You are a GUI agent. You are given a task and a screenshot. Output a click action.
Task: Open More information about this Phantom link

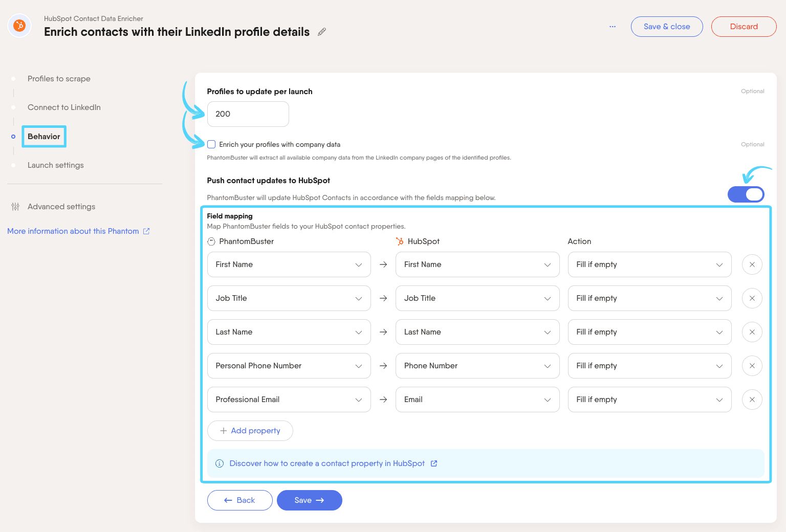click(73, 231)
